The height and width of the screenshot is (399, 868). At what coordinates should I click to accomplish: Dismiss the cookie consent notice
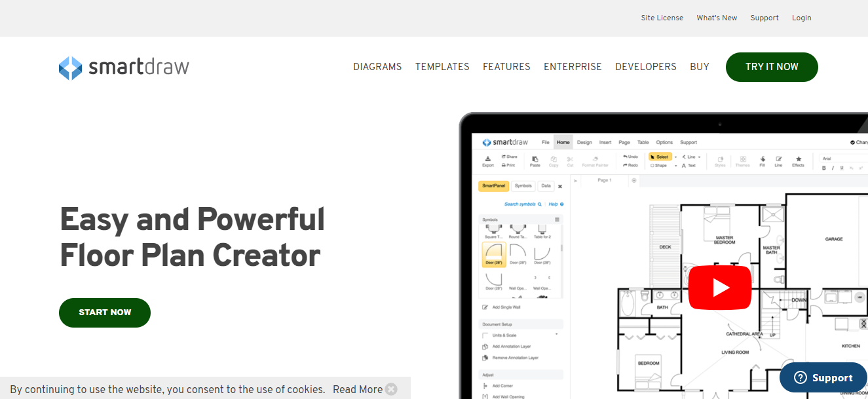391,389
